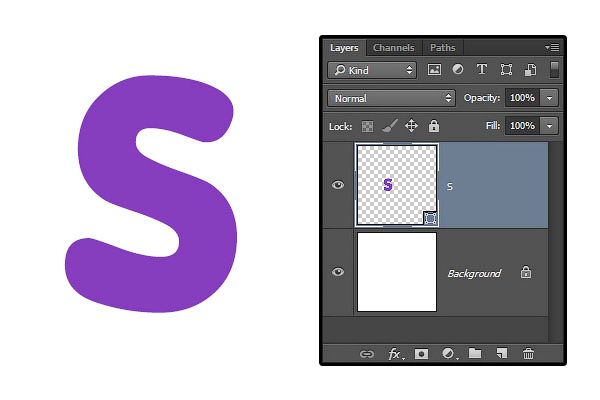Open the Normal blend mode dropdown
This screenshot has width=600, height=400.
coord(391,98)
